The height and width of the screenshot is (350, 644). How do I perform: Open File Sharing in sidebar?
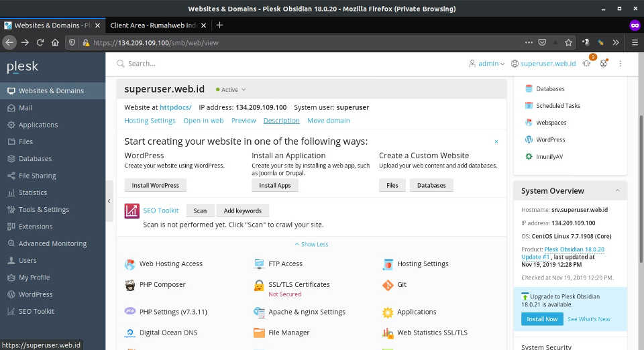(52, 176)
